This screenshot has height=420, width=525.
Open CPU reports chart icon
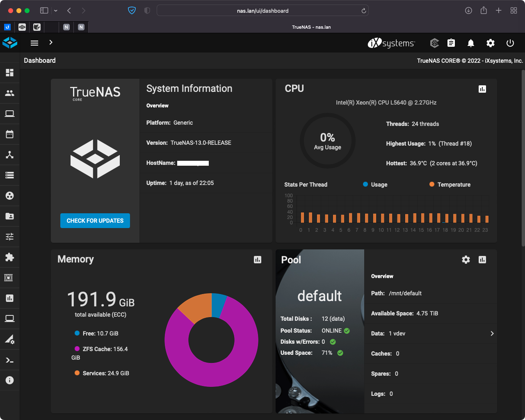pyautogui.click(x=482, y=89)
